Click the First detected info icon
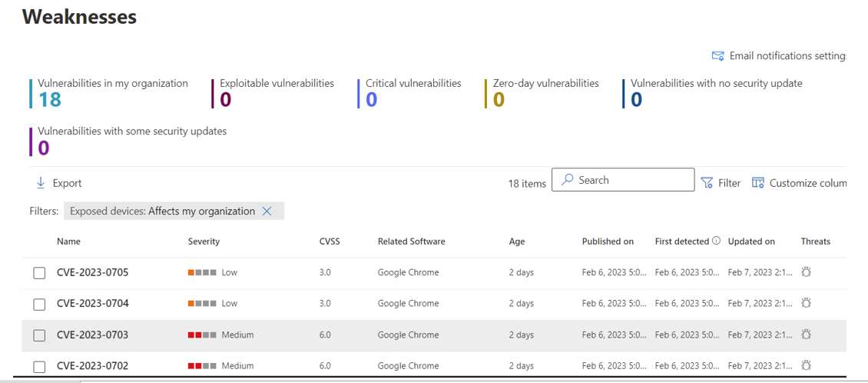This screenshot has width=868, height=383. [717, 241]
